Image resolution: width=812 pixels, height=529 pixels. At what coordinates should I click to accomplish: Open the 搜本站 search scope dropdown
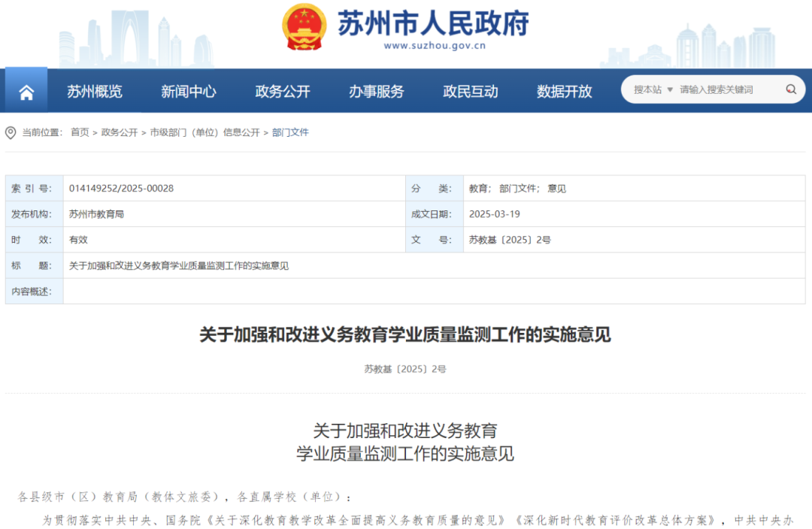(x=653, y=89)
